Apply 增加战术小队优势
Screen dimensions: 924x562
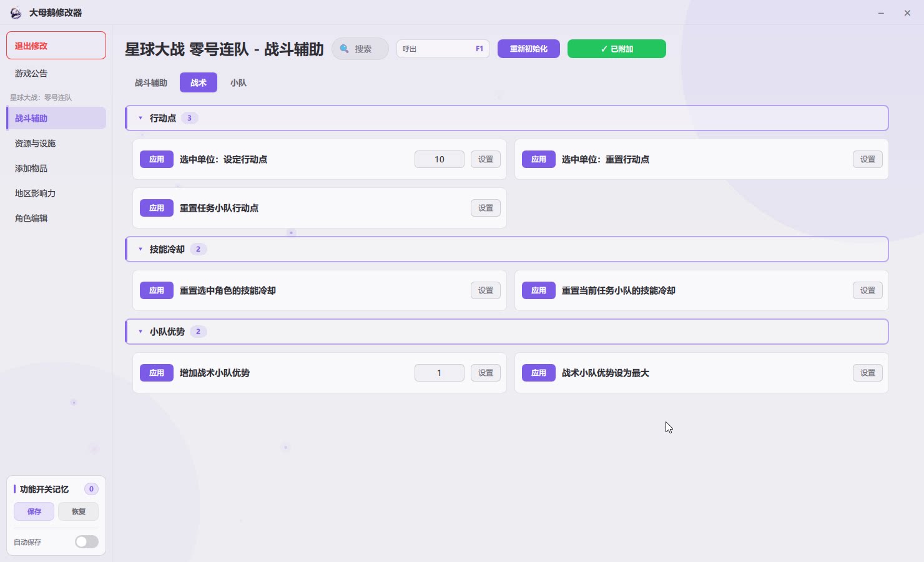157,373
